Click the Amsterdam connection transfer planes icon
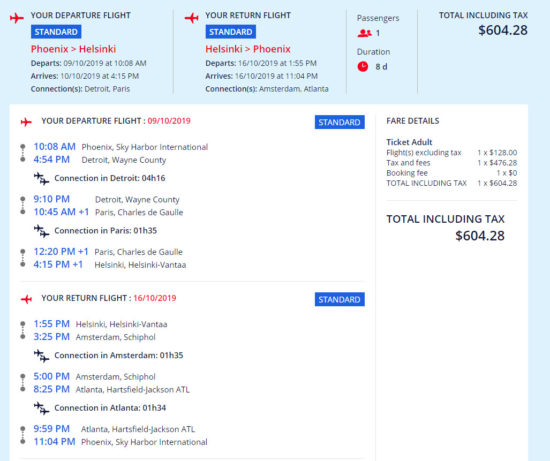Screen dimensions: 550x461 41,355
